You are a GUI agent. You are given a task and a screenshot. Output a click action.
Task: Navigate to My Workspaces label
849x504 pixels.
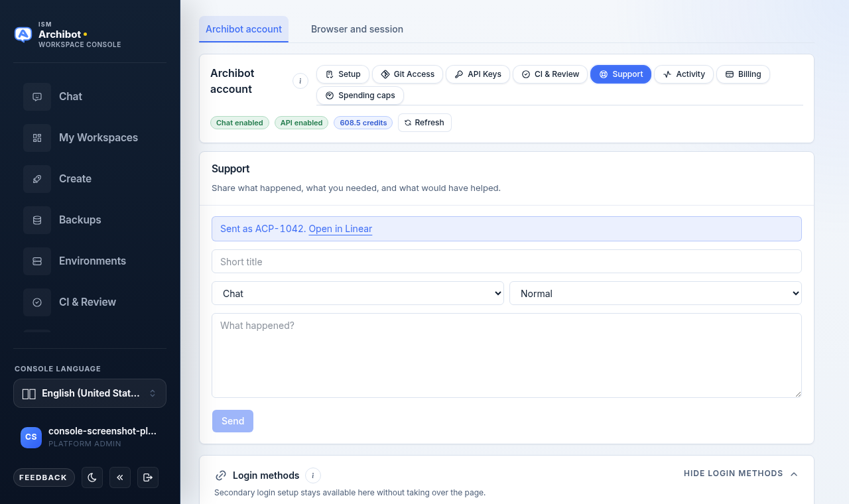tap(98, 138)
